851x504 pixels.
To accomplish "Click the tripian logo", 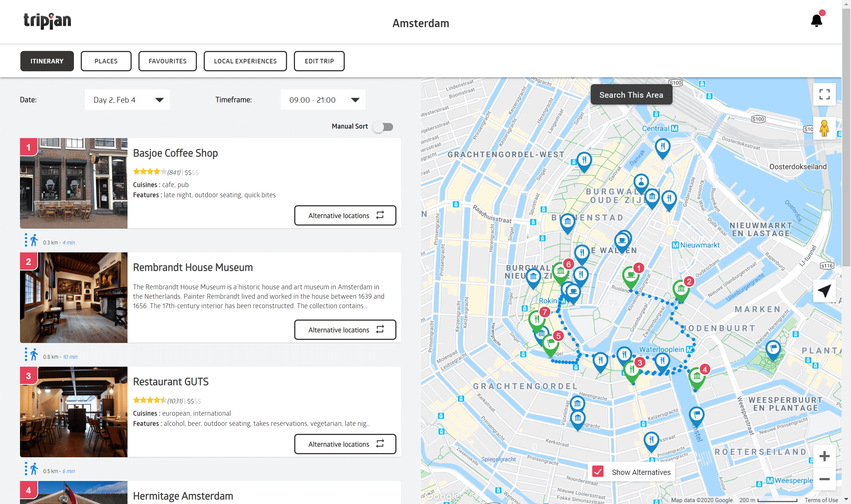I will 47,20.
